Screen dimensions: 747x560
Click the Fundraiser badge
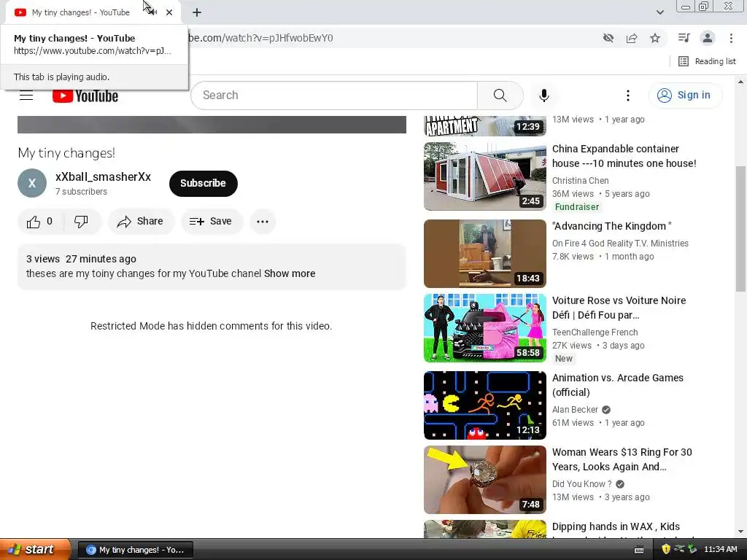point(576,206)
